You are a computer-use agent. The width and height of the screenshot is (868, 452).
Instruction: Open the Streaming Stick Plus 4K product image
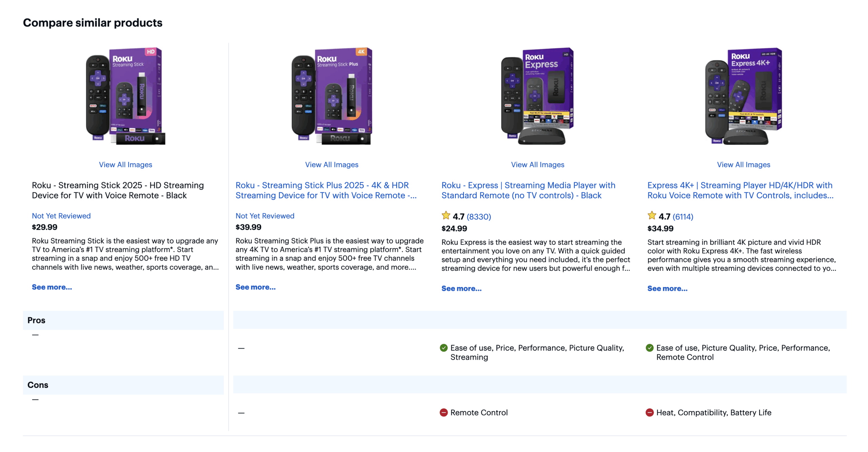[331, 96]
